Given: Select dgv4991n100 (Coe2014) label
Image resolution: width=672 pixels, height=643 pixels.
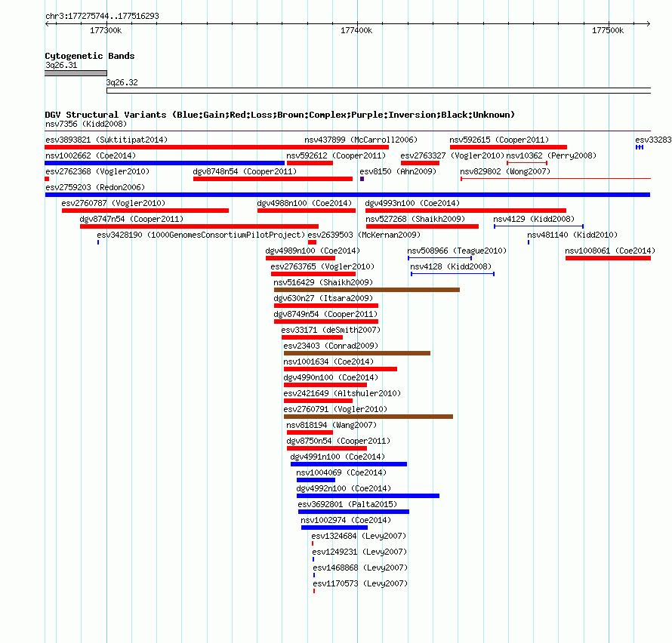Looking at the screenshot, I should pyautogui.click(x=338, y=457).
